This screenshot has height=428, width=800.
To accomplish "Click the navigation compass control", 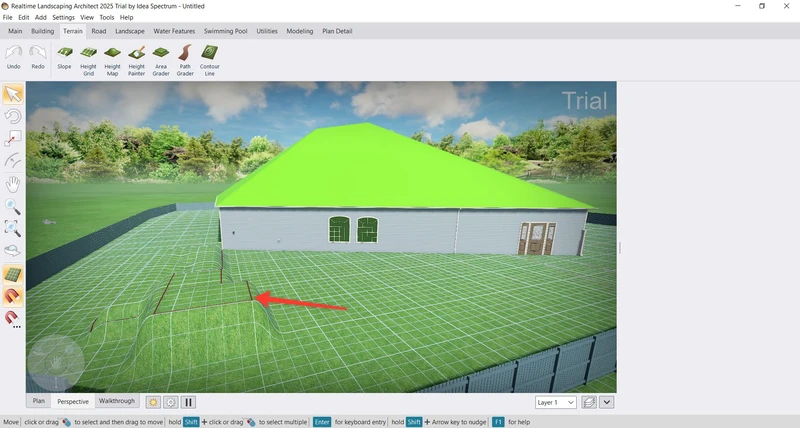I will (54, 364).
